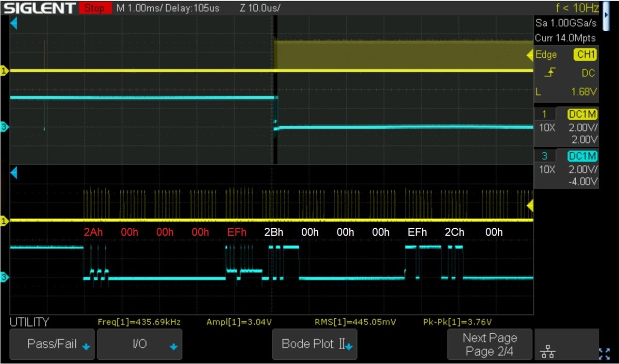This screenshot has height=364, width=619.
Task: Click the yellow trigger level arrow marker
Action: pos(529,55)
